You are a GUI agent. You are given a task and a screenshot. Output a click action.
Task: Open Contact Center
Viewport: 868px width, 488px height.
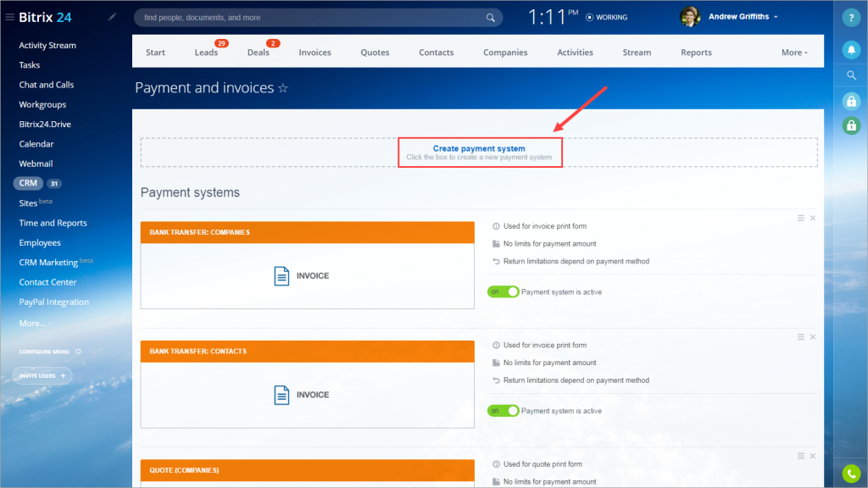(47, 282)
